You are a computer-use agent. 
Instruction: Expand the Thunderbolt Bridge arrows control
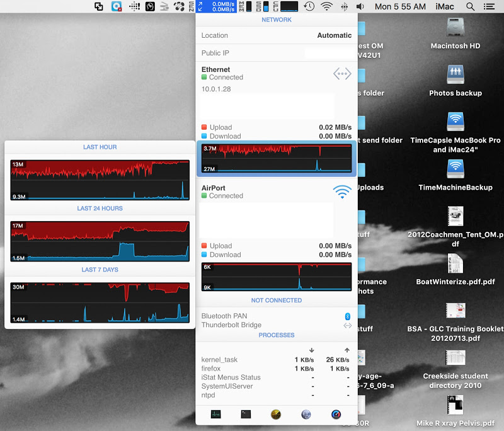tap(347, 325)
